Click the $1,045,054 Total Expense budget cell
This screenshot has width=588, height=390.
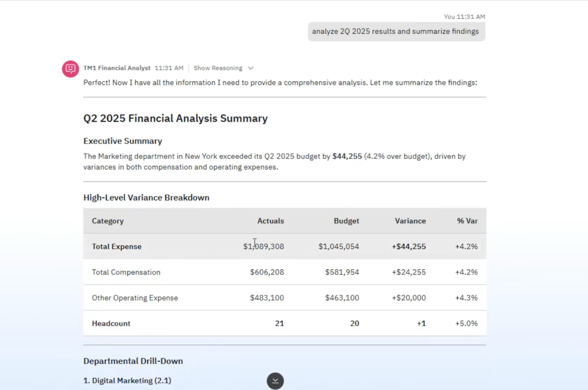click(338, 246)
